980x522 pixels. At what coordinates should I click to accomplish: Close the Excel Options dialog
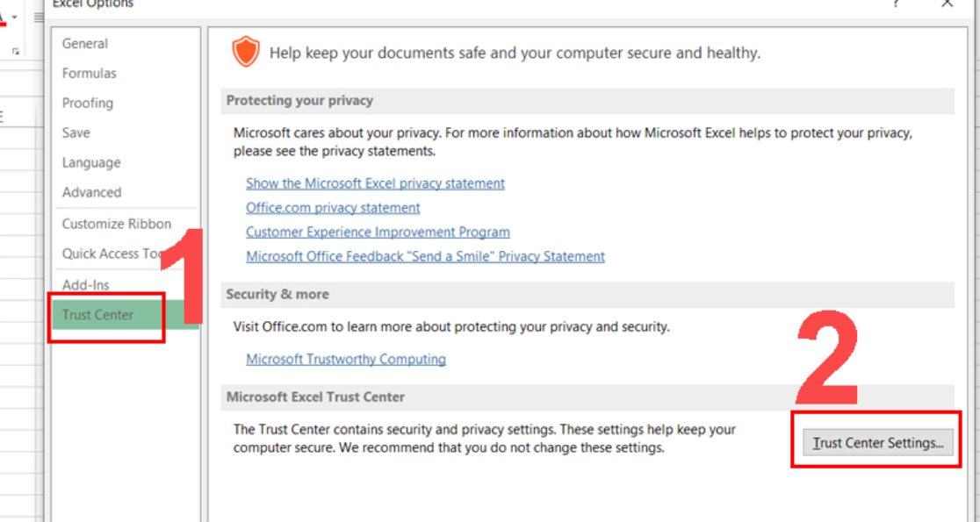[947, 5]
